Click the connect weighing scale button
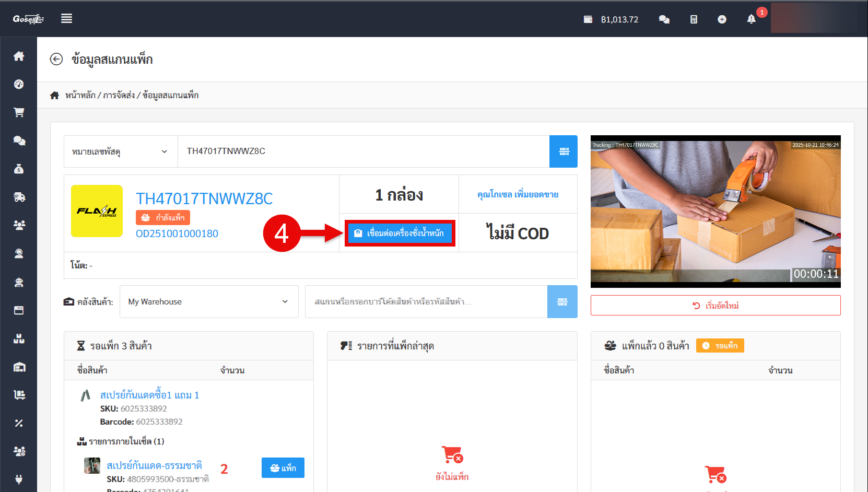 400,233
